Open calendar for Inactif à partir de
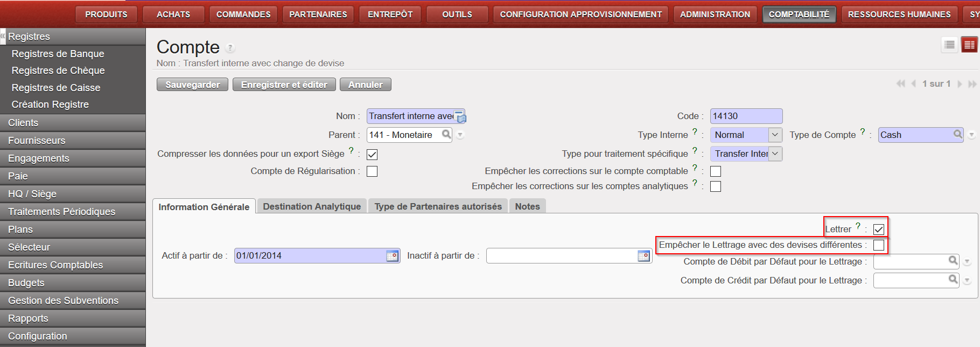 [643, 256]
